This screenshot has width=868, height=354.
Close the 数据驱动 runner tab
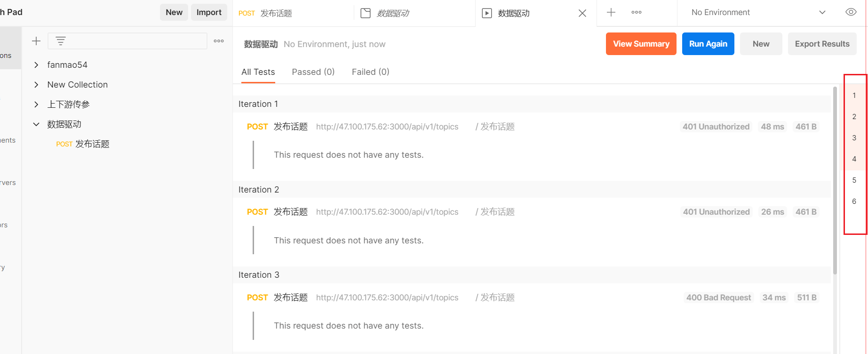[582, 13]
